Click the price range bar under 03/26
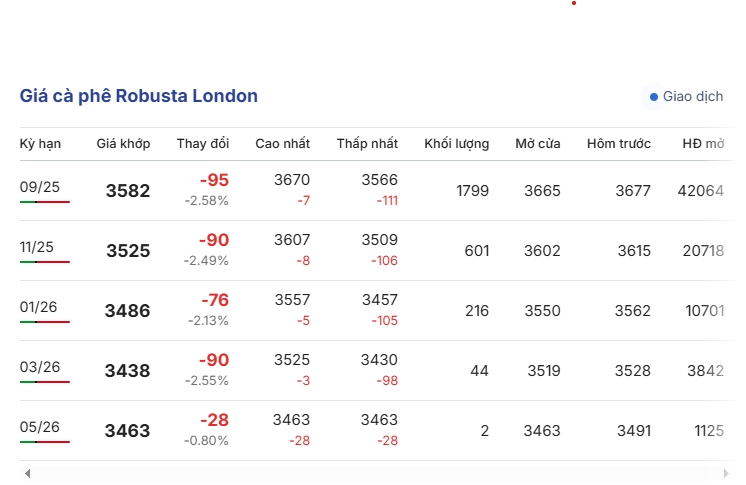746x485 pixels. pos(45,382)
